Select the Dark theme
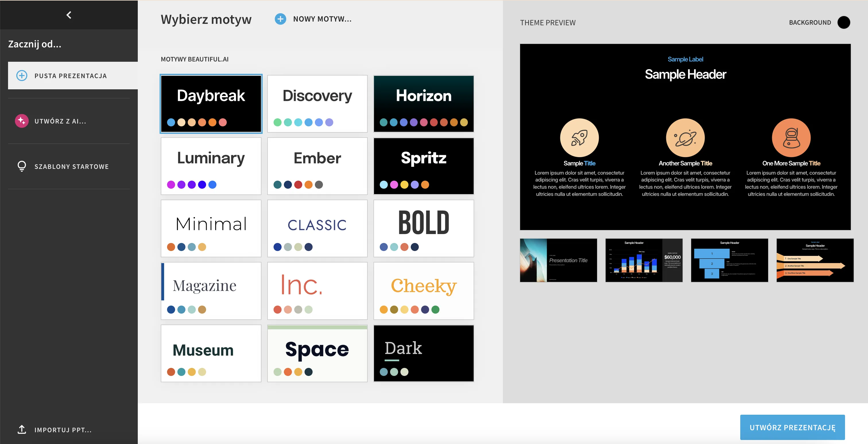 (424, 353)
